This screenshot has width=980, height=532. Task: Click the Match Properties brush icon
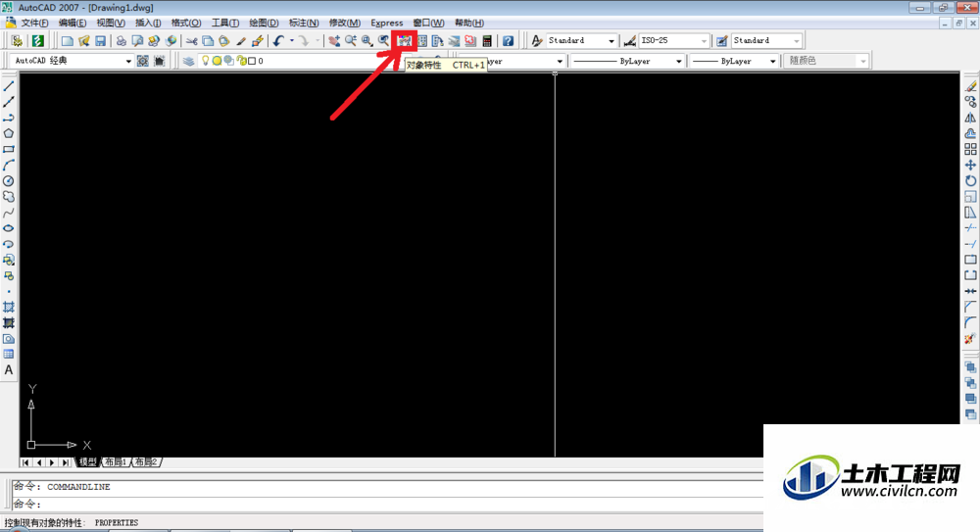click(241, 40)
